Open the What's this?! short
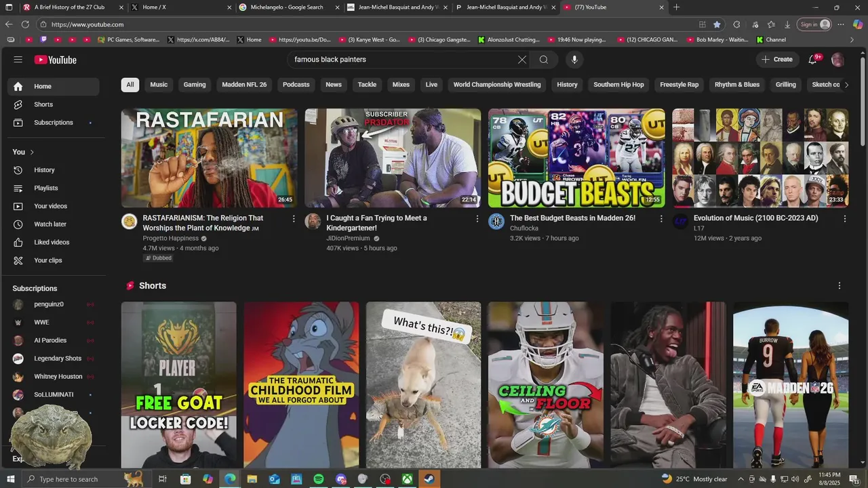The width and height of the screenshot is (868, 488). pos(424,385)
